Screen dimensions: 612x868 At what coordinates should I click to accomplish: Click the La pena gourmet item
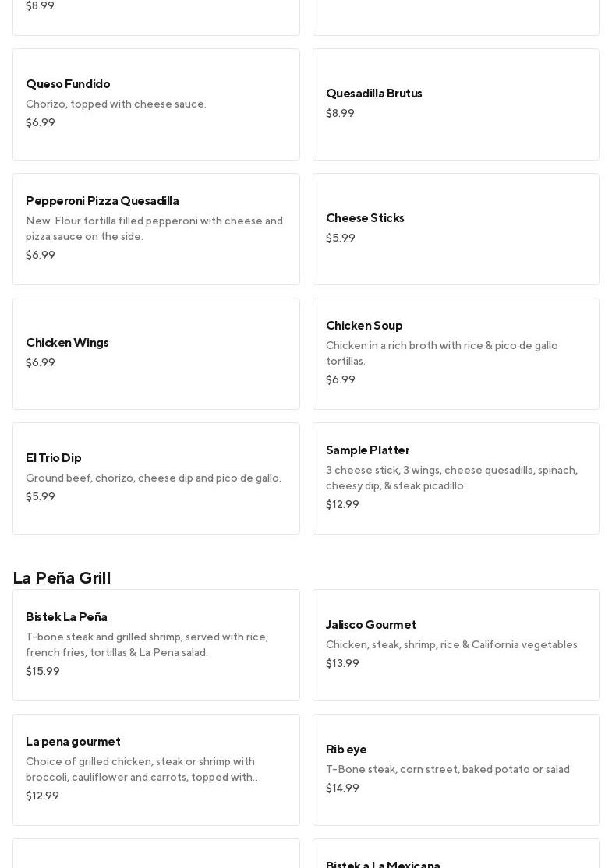tap(156, 770)
